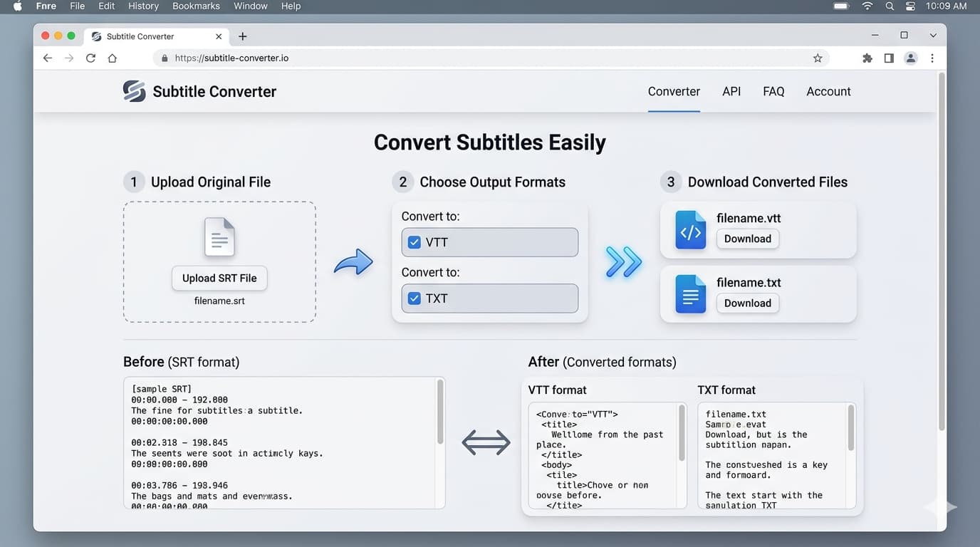Open Spotlight search in the menu bar
The width and height of the screenshot is (980, 547).
pos(890,6)
